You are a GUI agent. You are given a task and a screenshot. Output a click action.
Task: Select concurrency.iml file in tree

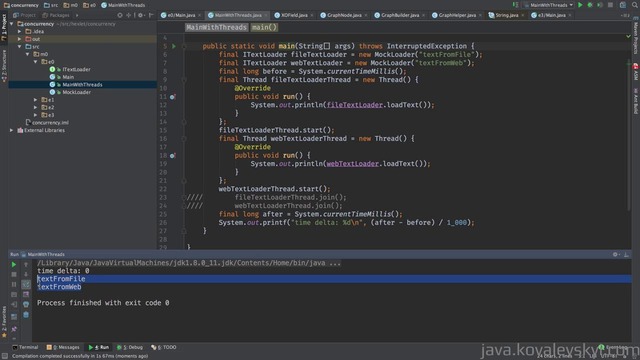click(x=50, y=122)
